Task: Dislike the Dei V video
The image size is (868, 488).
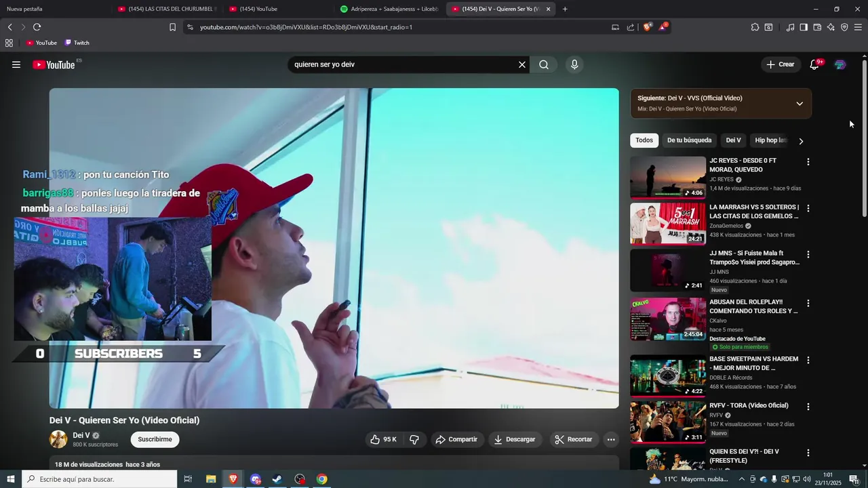Action: pos(414,439)
